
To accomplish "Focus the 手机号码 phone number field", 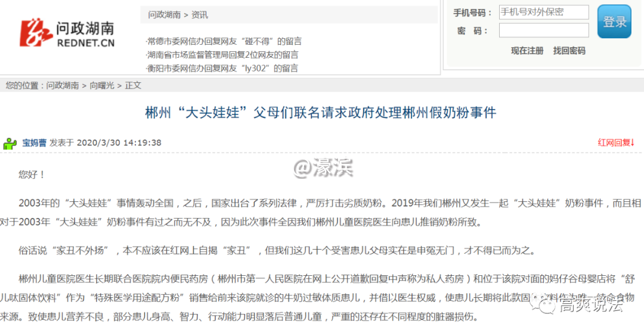I will pos(543,13).
